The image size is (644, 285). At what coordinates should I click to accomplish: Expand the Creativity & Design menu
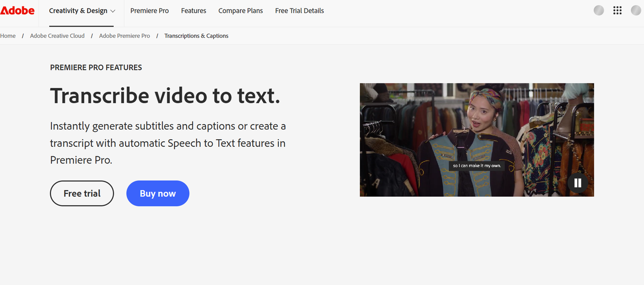coord(82,11)
